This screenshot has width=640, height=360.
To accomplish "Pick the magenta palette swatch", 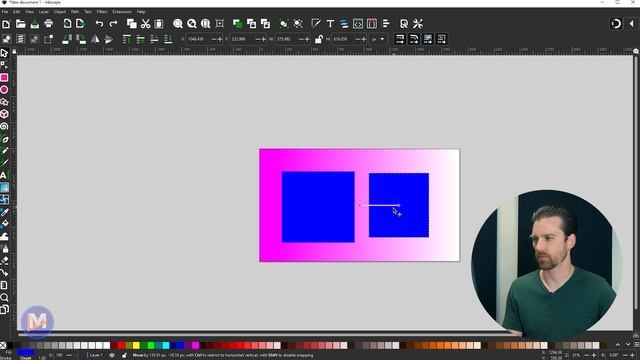I will click(x=196, y=346).
